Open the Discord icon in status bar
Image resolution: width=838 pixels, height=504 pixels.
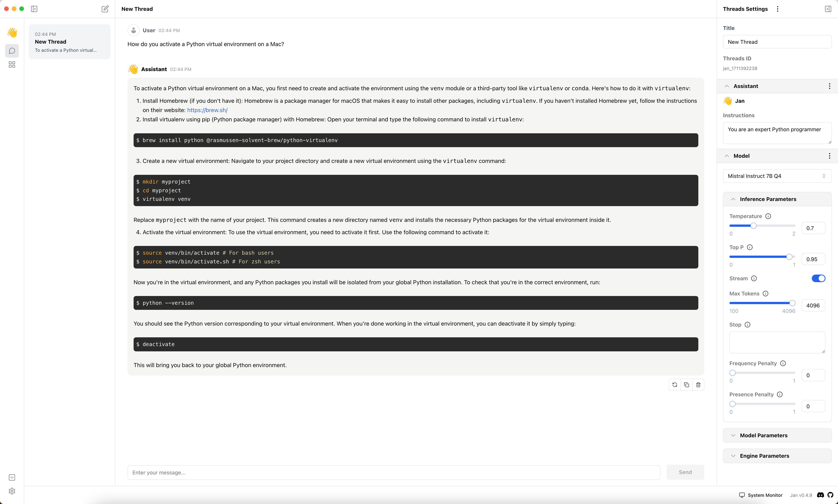[820, 495]
